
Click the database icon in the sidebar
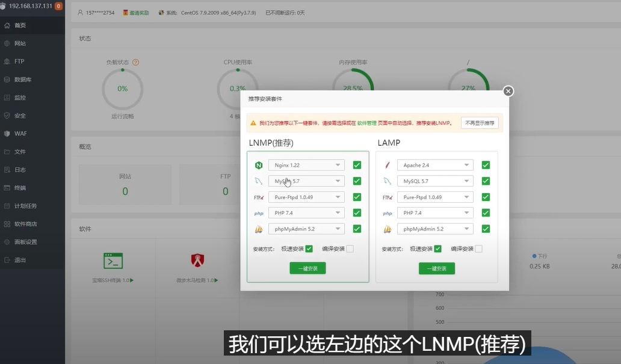click(x=7, y=79)
